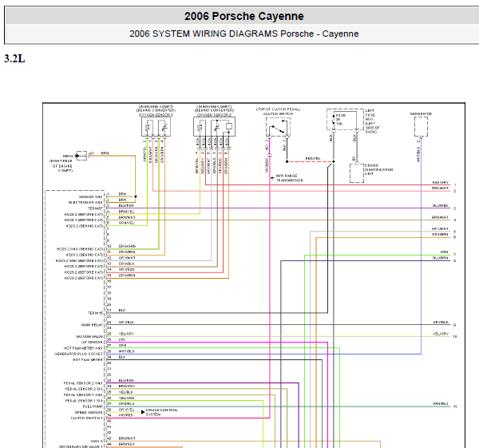Image resolution: width=479 pixels, height=448 pixels.
Task: Click the four-pin oxygen sensor component box
Action: [156, 126]
